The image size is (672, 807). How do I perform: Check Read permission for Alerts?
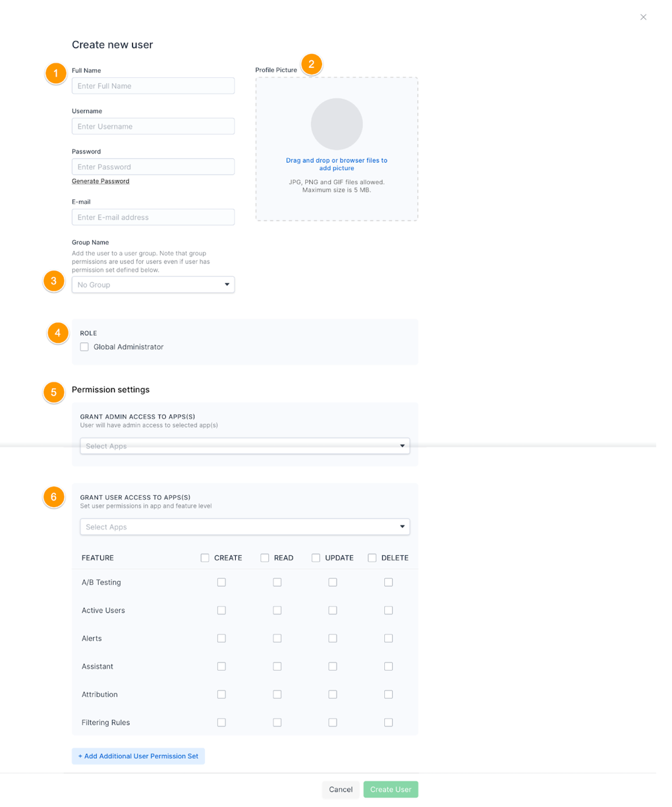277,638
